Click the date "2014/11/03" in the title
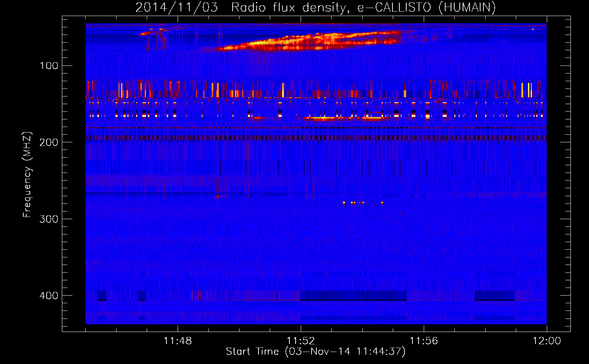The width and height of the screenshot is (589, 364). 177,7
